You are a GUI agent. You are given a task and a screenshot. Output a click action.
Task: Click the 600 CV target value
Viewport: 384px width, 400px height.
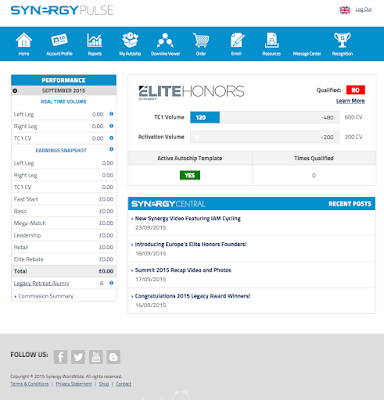pos(353,117)
